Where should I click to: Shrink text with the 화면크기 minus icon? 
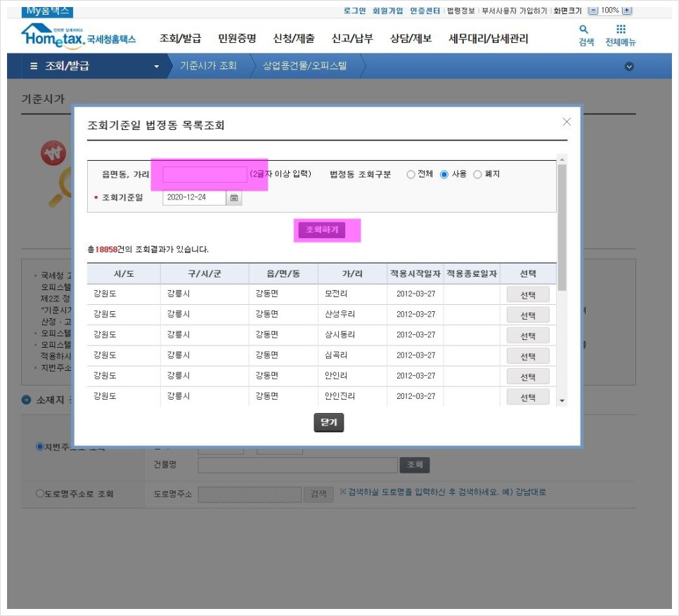pos(594,11)
